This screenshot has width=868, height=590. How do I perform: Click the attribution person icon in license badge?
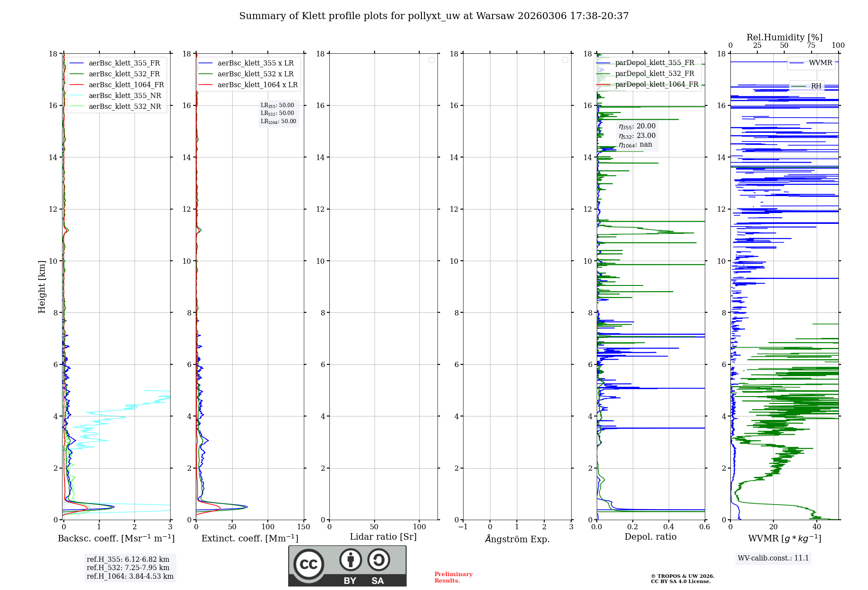(351, 560)
